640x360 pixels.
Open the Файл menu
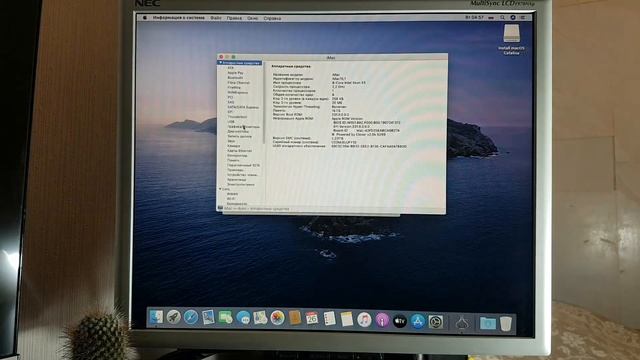pos(216,18)
